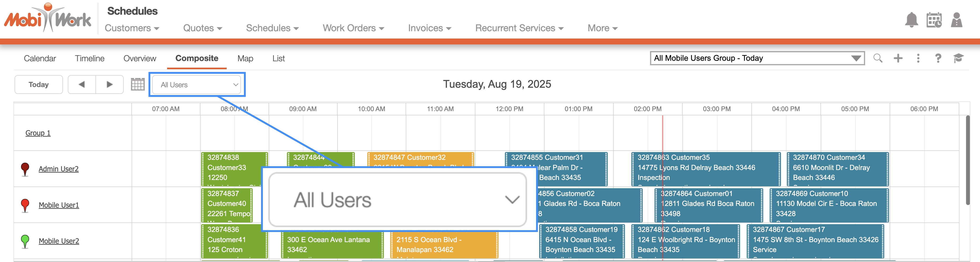This screenshot has width=980, height=262.
Task: Expand the Work Orders menu
Action: point(353,28)
